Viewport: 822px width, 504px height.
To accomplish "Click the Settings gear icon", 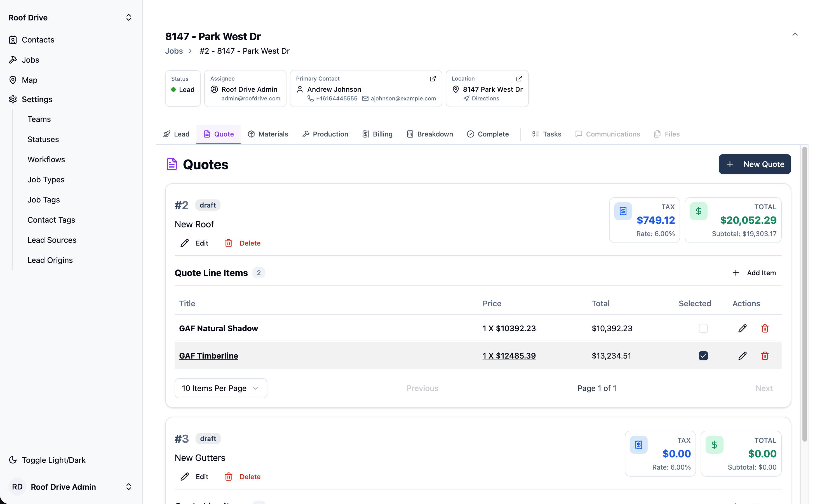I will [x=13, y=99].
